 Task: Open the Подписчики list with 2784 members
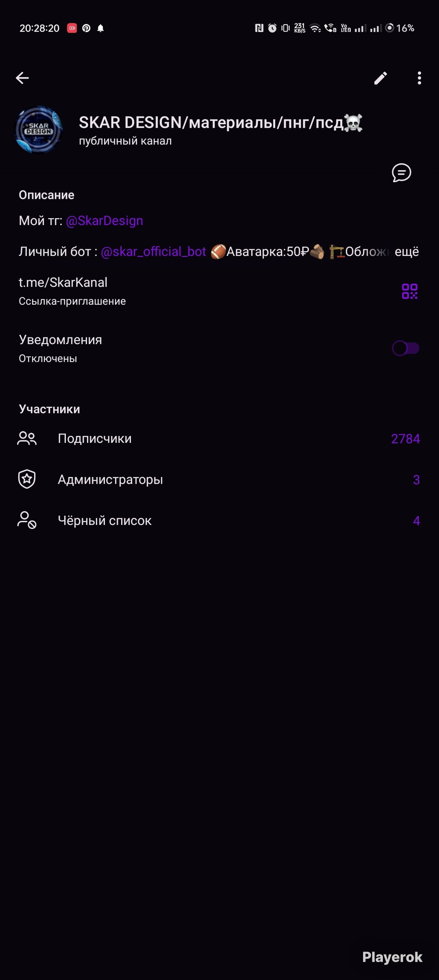[x=219, y=438]
